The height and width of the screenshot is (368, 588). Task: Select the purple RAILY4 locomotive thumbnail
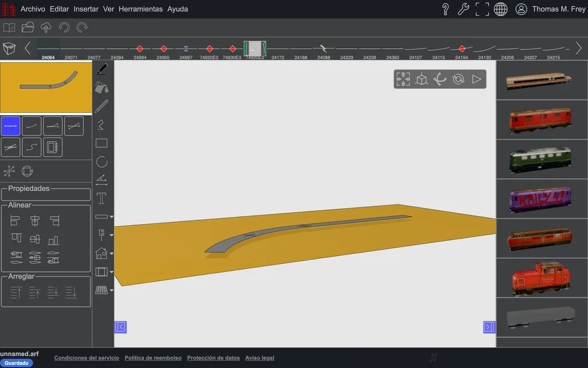540,198
